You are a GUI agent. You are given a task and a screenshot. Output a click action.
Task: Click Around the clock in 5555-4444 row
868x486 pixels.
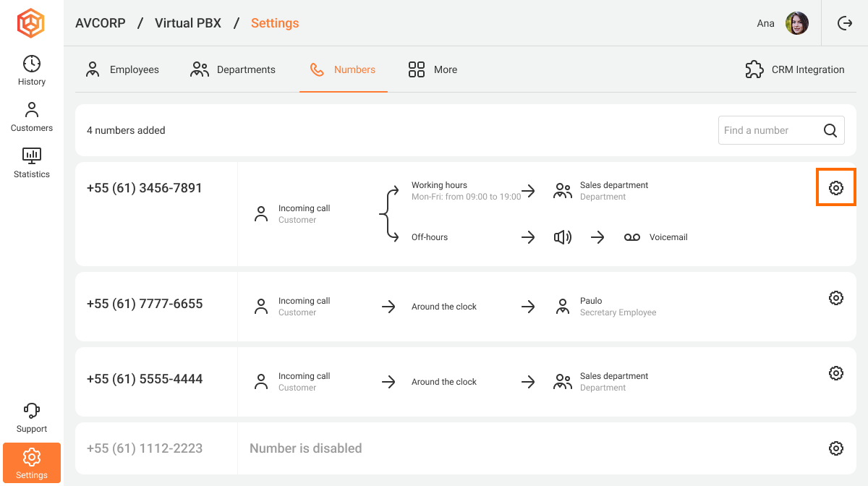coord(444,382)
